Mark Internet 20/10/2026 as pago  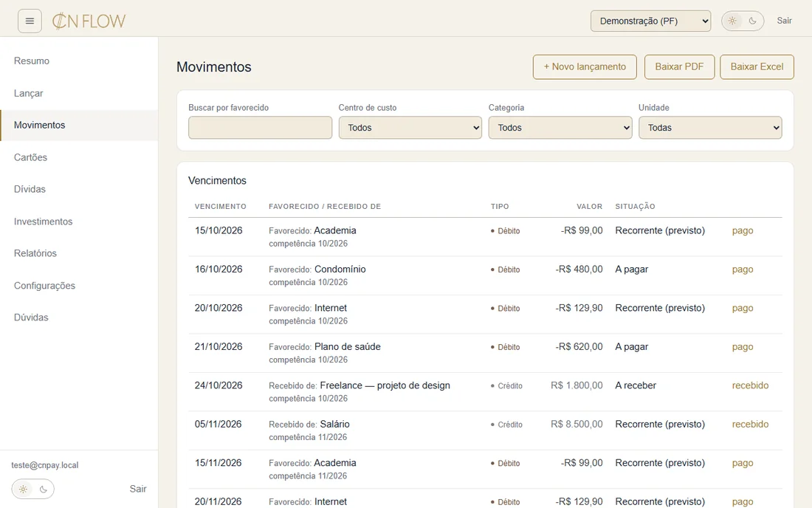click(x=742, y=308)
